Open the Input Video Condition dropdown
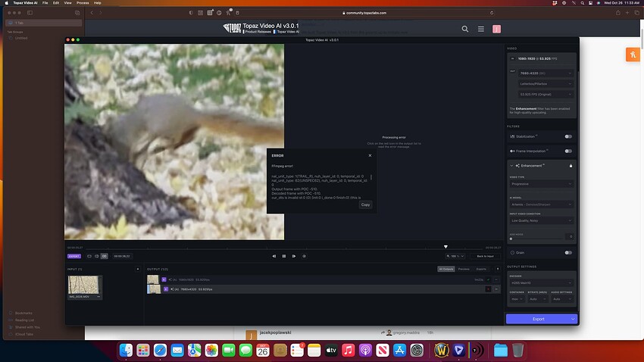 click(x=541, y=220)
